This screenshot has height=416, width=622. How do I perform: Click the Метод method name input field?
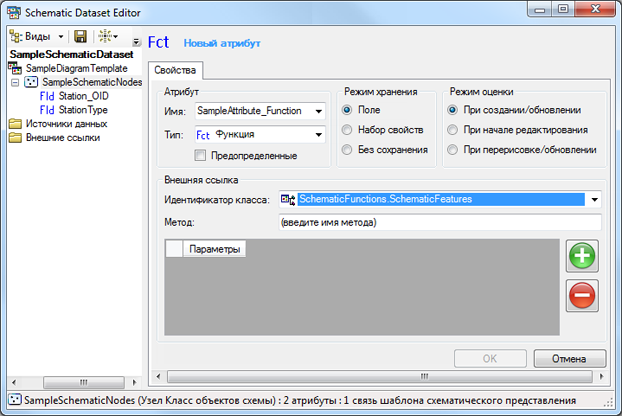(440, 222)
